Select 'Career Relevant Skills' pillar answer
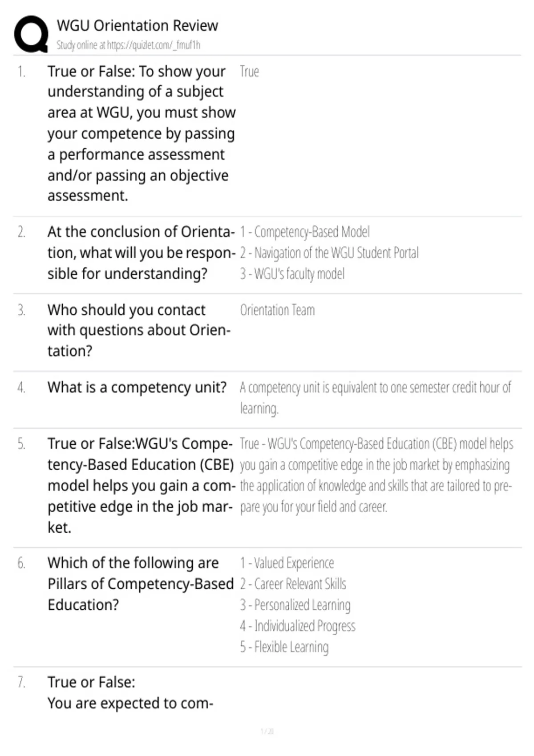This screenshot has height=756, width=534. [293, 584]
